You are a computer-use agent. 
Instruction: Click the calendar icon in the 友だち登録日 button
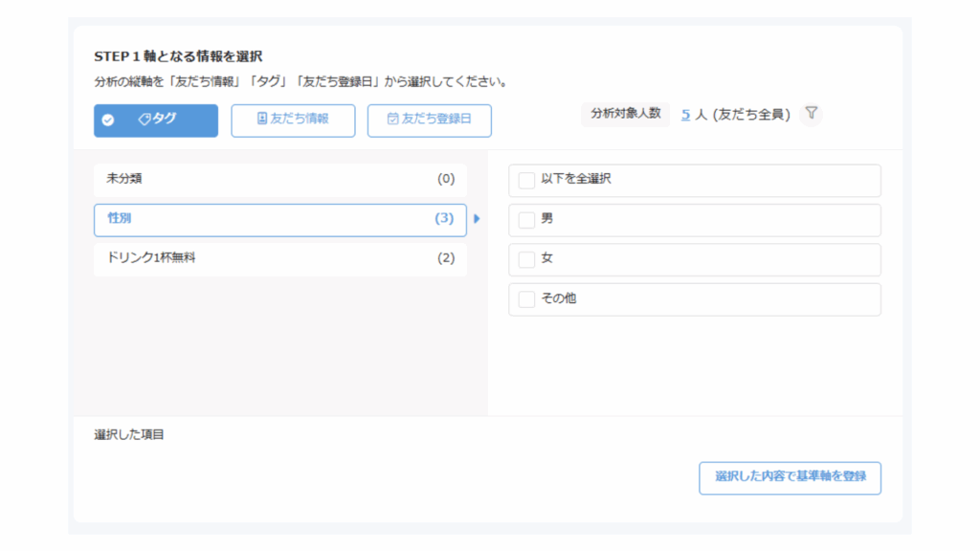(x=392, y=120)
